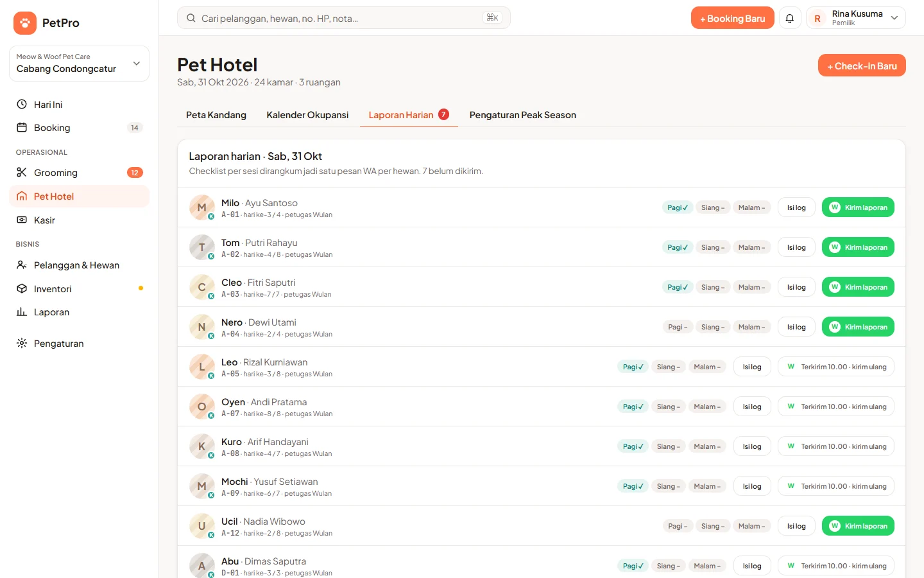Go to Hari Ini in the sidebar
This screenshot has height=578, width=924.
79,105
